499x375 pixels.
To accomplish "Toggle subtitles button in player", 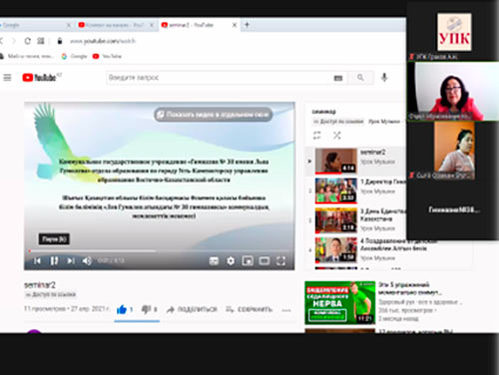I will point(214,261).
